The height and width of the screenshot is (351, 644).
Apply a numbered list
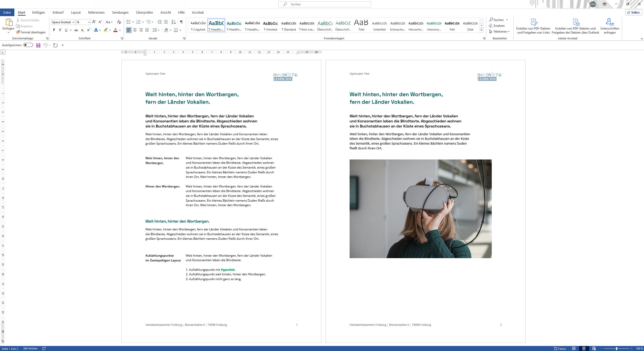138,22
